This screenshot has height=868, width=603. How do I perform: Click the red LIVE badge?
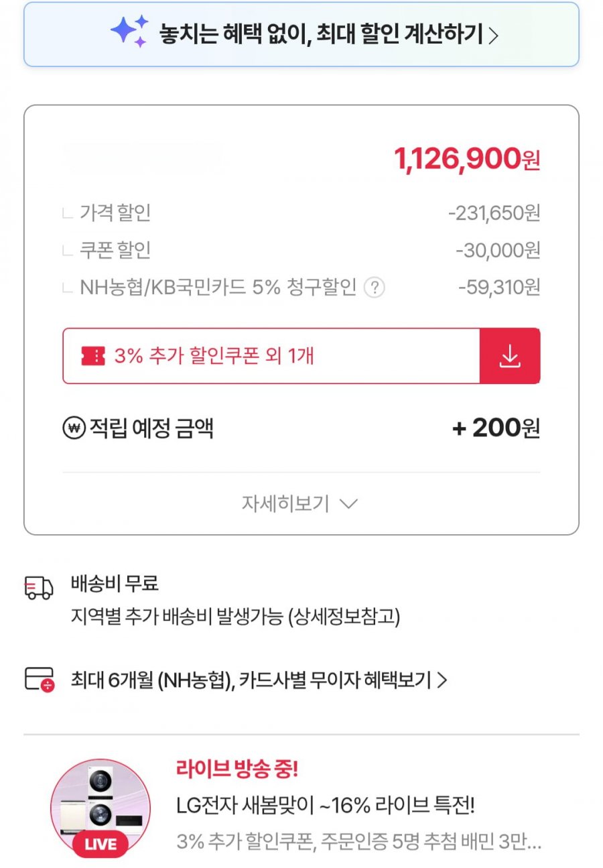point(99,844)
